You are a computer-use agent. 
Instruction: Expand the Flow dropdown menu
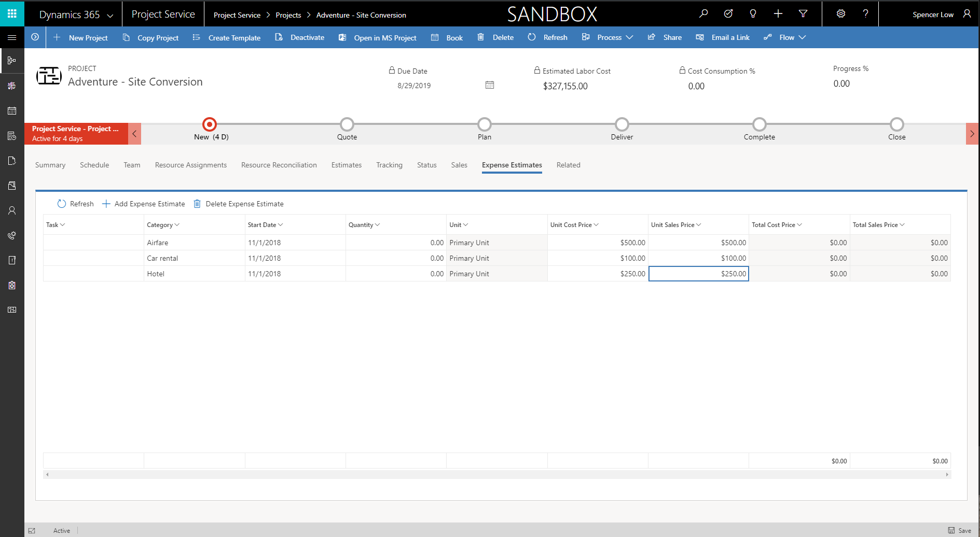pos(785,37)
